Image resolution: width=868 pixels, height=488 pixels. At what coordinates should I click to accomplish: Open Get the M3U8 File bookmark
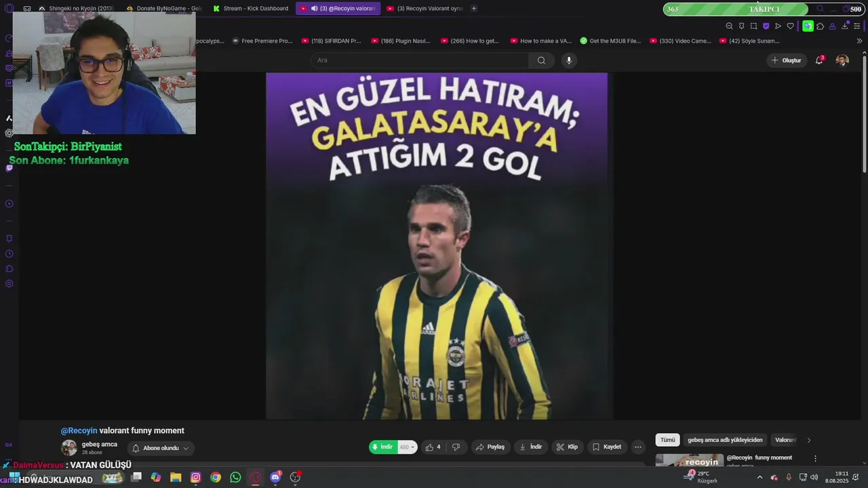click(610, 41)
